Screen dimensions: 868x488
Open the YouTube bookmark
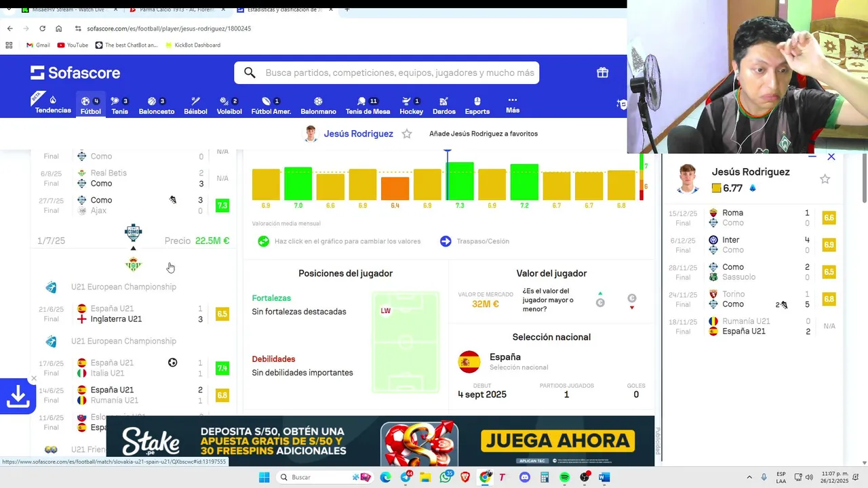pyautogui.click(x=73, y=45)
